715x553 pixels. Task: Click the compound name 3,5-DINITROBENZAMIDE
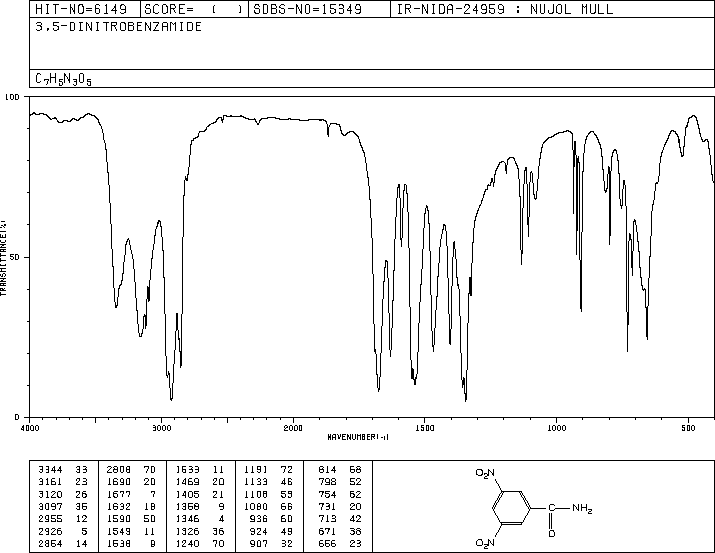(x=119, y=26)
